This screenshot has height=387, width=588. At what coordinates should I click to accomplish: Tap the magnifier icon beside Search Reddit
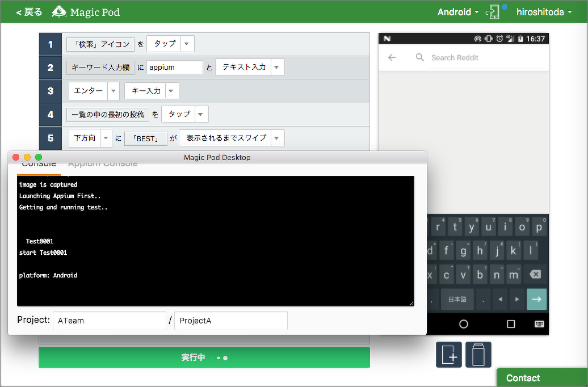point(420,57)
